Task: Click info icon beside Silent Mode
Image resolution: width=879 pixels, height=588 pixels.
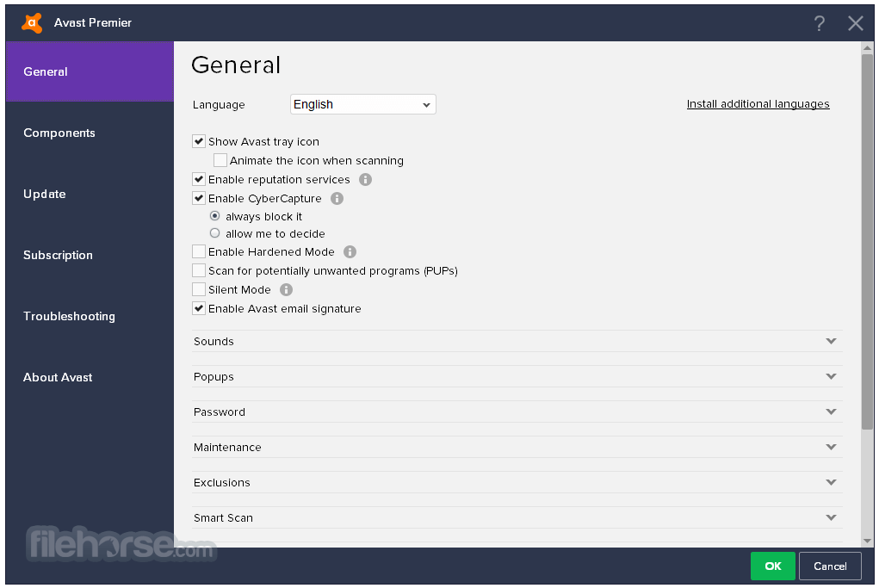Action: (286, 290)
